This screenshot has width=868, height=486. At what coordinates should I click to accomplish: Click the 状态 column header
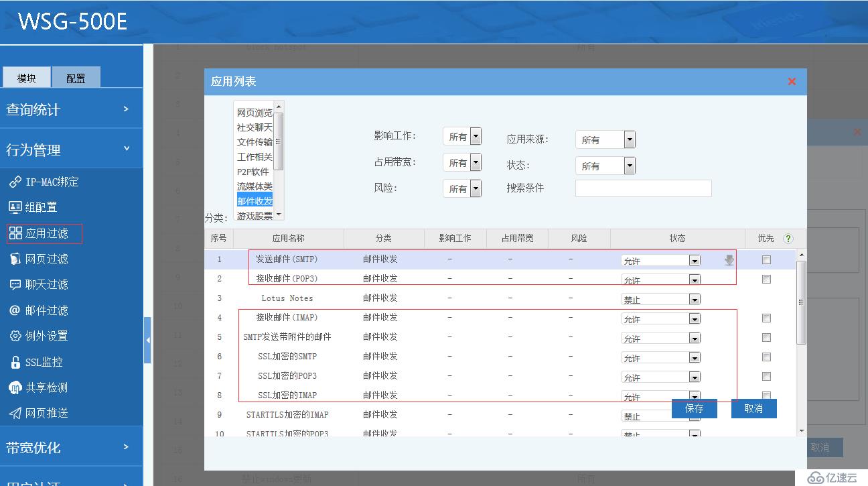[x=677, y=238]
